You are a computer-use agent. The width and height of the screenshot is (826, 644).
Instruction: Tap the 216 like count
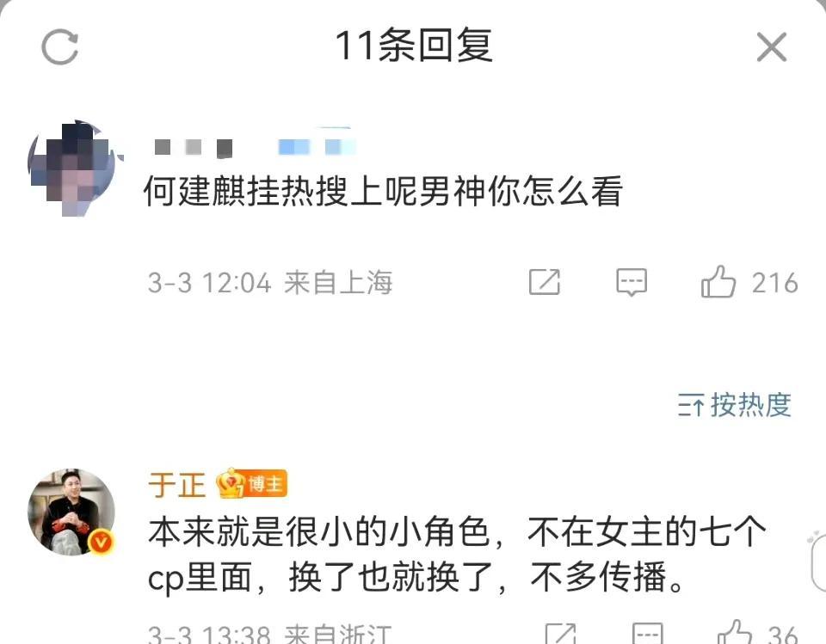coord(774,283)
